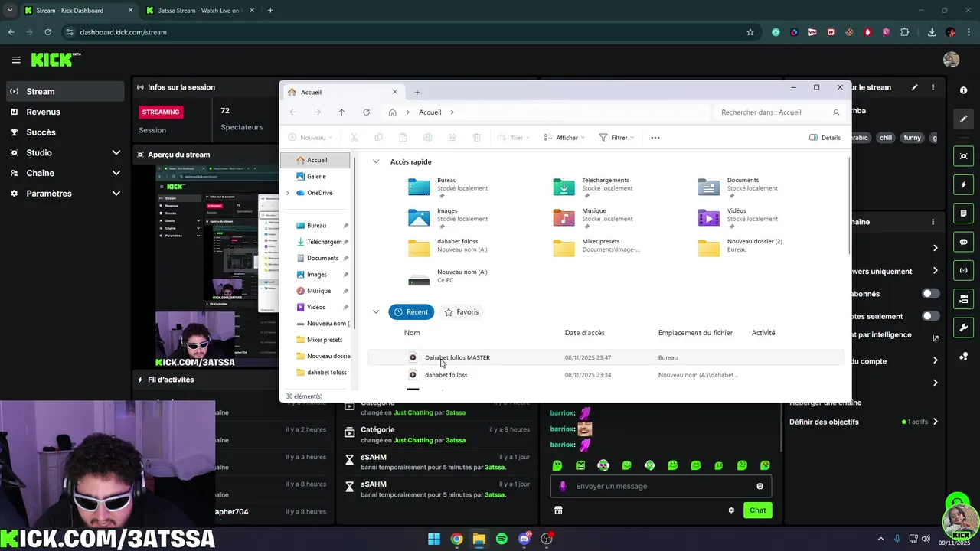Open the shop icon below chat
The width and height of the screenshot is (980, 551).
coord(558,510)
